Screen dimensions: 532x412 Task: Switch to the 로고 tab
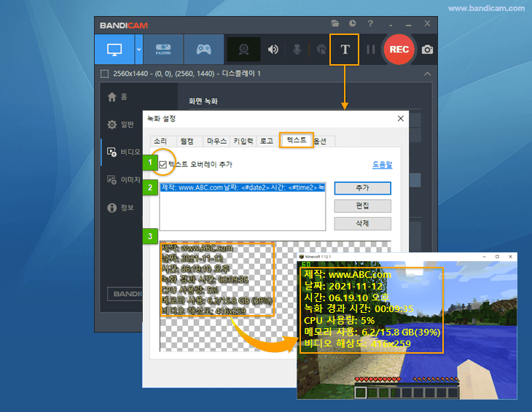click(267, 141)
